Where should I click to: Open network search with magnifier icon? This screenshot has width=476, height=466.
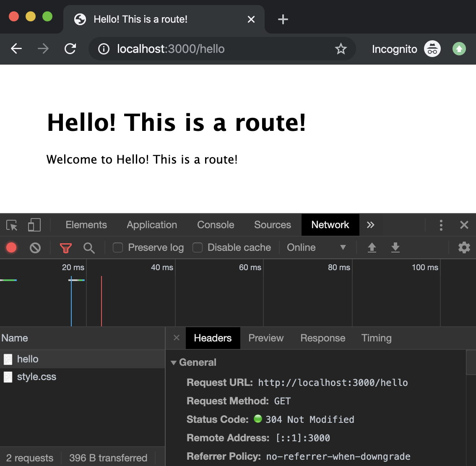coord(89,248)
